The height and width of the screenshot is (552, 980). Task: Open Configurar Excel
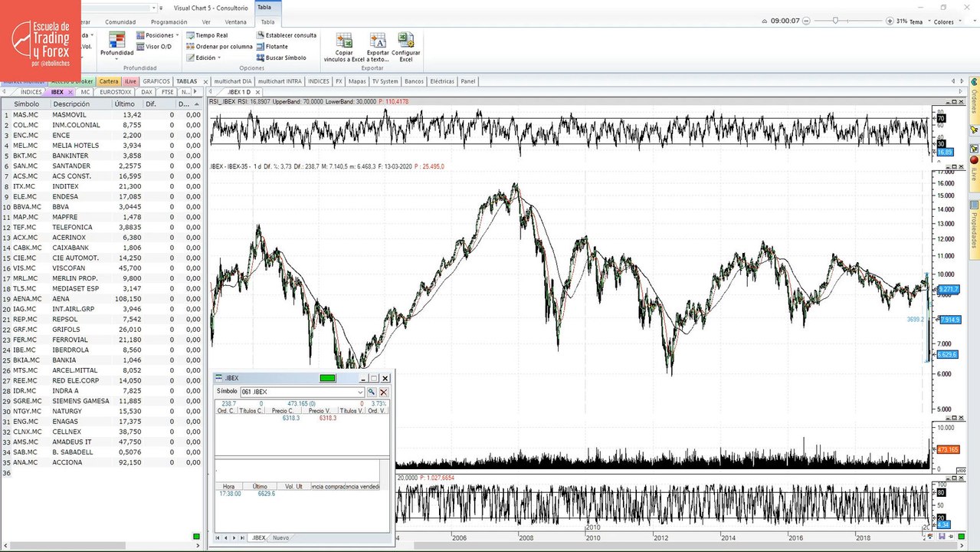pos(406,47)
